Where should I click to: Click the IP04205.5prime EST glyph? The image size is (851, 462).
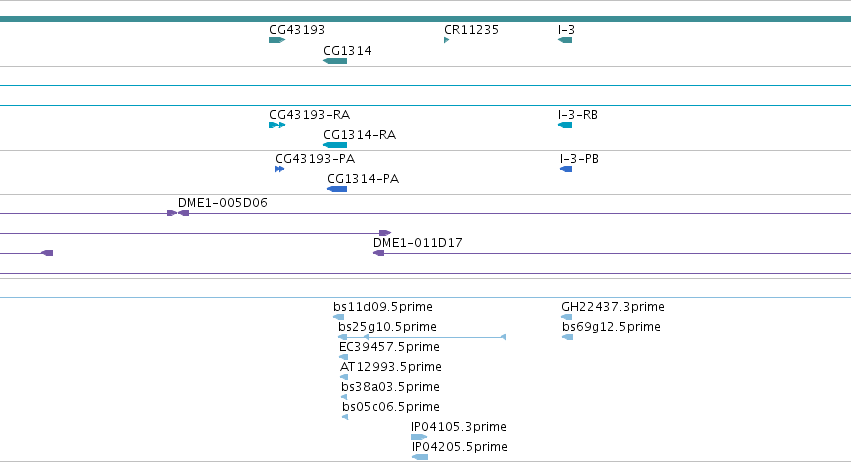pyautogui.click(x=420, y=457)
